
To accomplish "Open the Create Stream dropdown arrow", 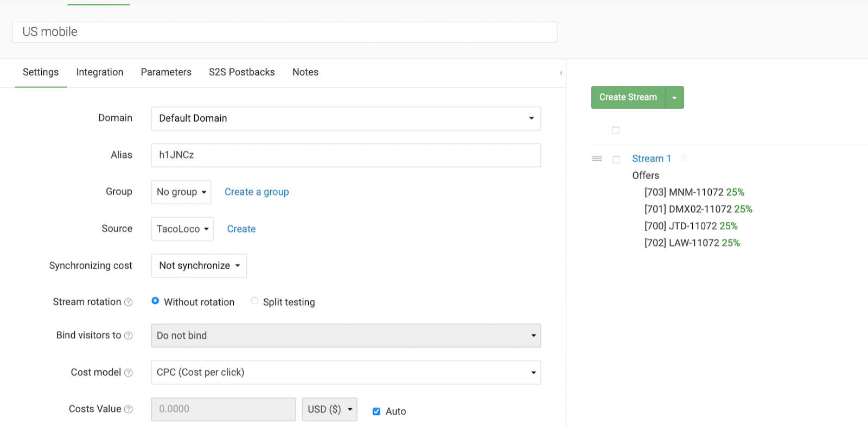I will (674, 98).
